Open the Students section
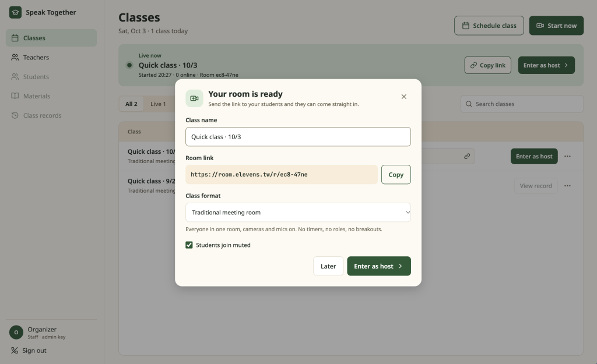The image size is (597, 364). coord(51,77)
